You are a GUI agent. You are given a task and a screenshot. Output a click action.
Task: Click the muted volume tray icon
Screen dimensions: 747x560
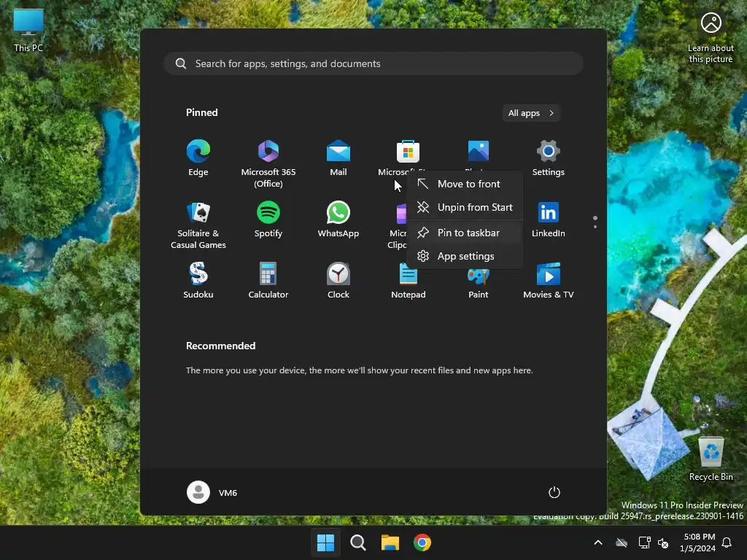pos(662,542)
